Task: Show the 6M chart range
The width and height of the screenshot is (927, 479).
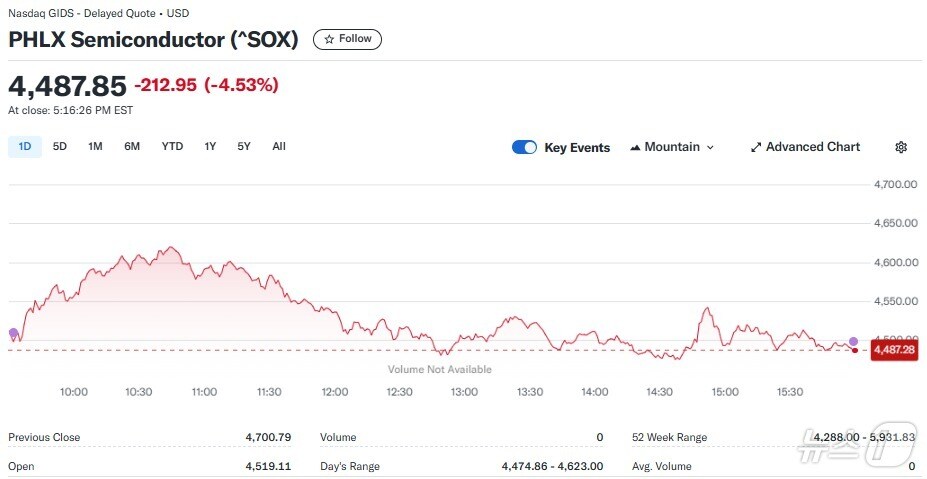Action: (x=132, y=146)
